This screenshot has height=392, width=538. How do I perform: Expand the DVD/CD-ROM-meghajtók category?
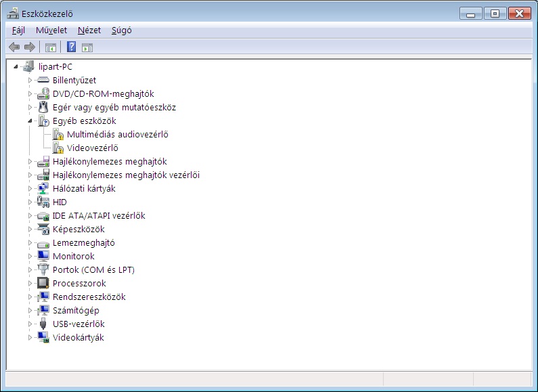point(30,93)
